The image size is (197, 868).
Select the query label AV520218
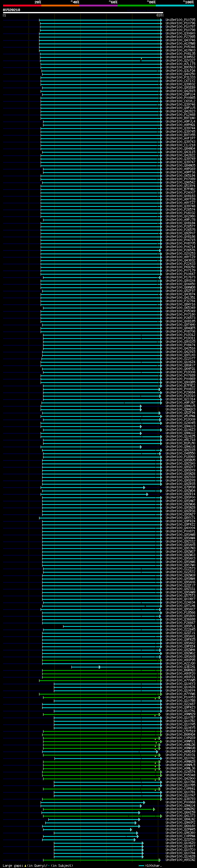coord(11,10)
